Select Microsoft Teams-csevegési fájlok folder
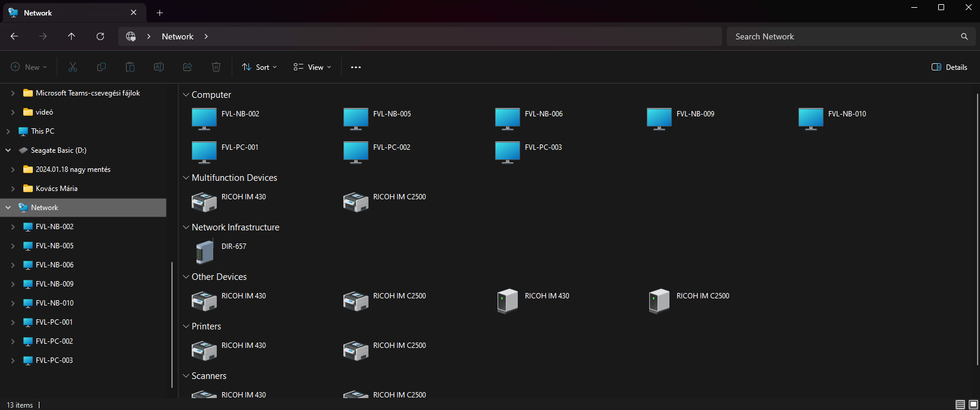This screenshot has width=980, height=410. [x=88, y=93]
